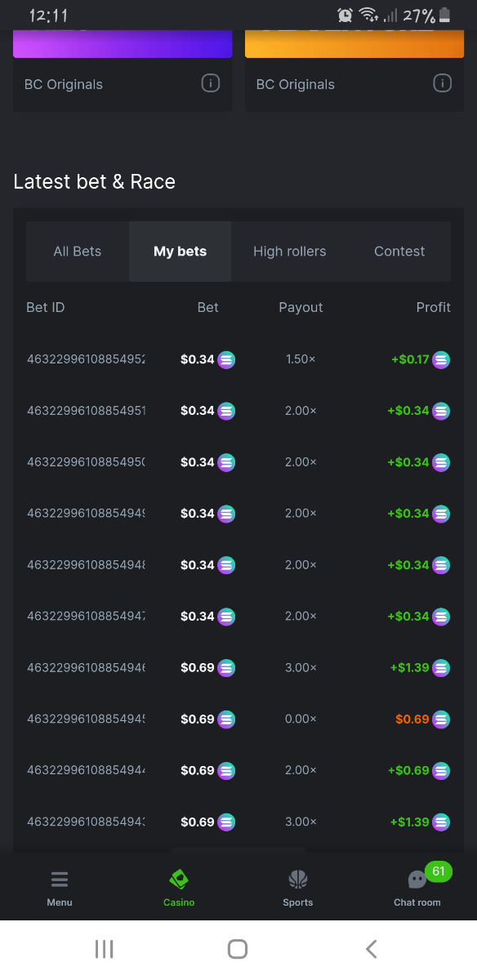The height and width of the screenshot is (980, 477).
Task: Open the Casino section icon
Action: (179, 880)
